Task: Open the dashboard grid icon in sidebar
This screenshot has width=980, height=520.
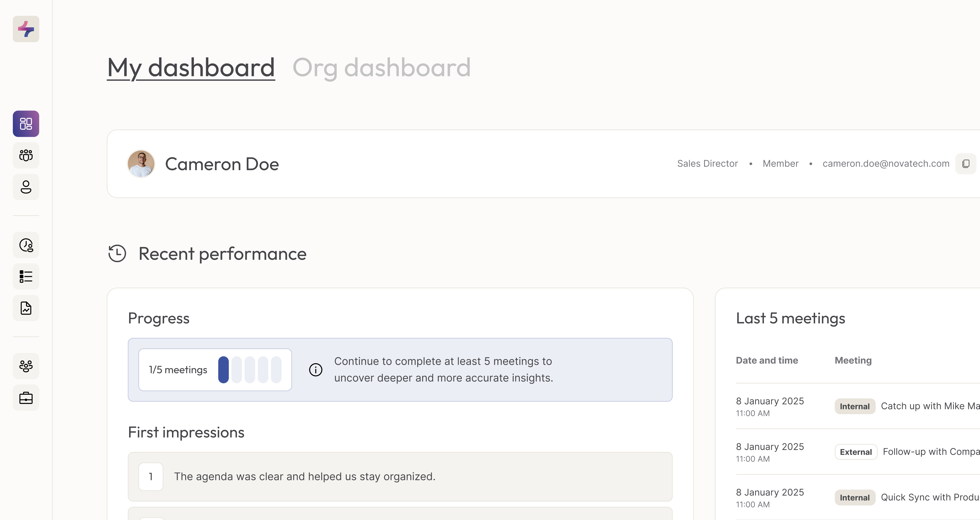Action: (26, 124)
